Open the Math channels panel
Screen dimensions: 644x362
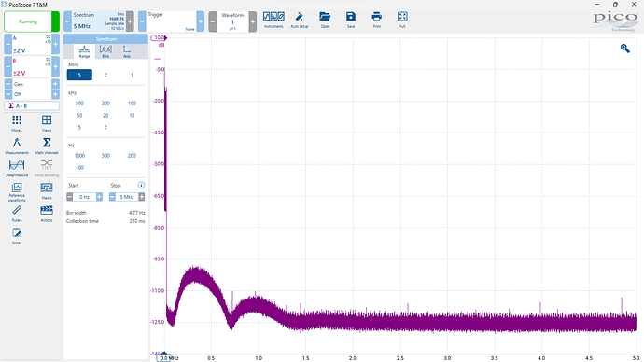click(47, 146)
